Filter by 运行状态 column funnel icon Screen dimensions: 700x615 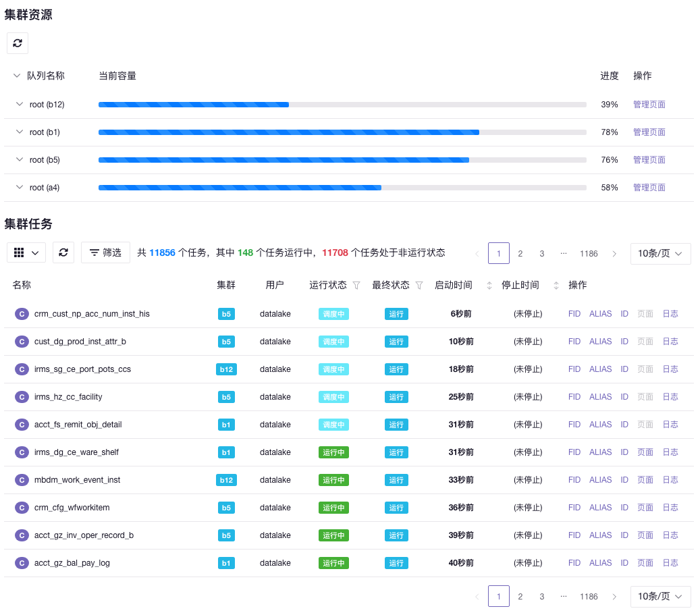point(356,286)
